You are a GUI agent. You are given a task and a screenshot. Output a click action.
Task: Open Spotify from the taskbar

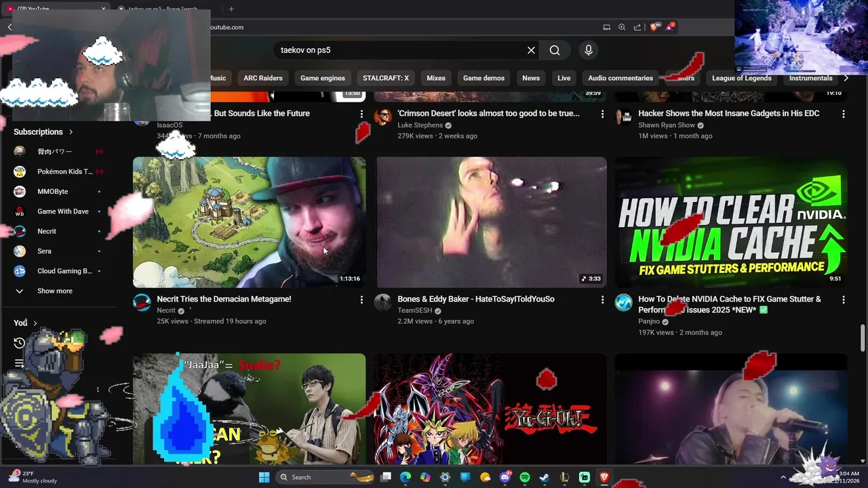tap(525, 477)
